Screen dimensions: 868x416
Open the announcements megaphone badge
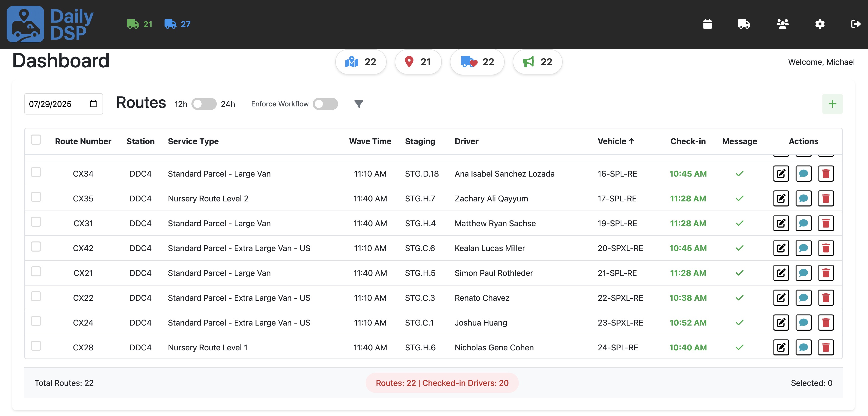click(537, 62)
